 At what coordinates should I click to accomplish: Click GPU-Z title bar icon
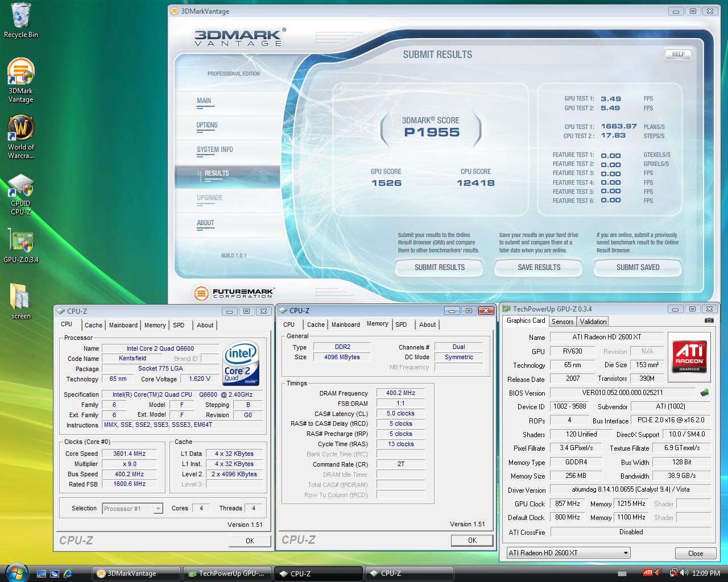click(506, 309)
